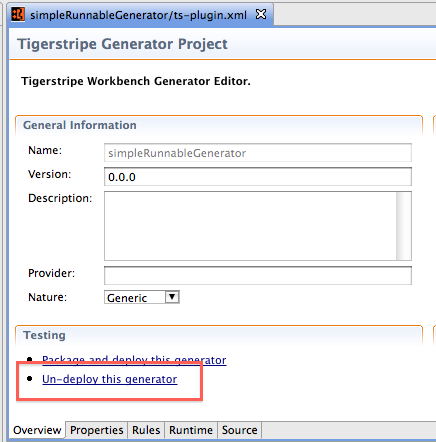Click the Version field showing 0.0.0
This screenshot has height=442, width=436.
258,177
